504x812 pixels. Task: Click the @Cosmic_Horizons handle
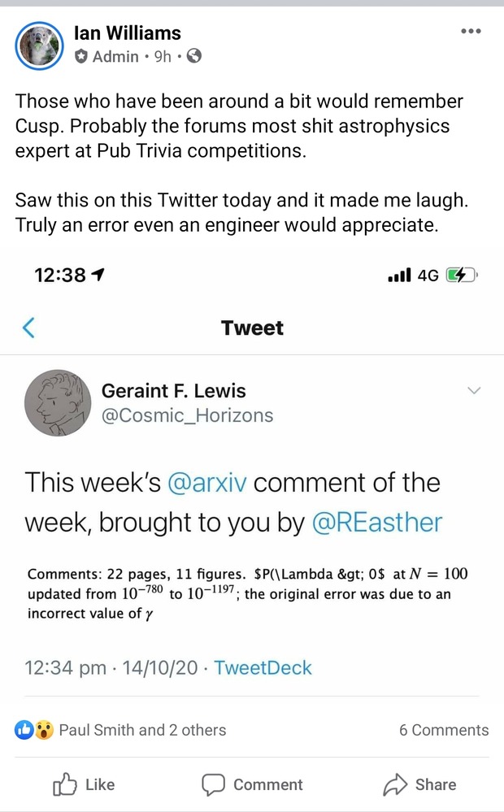pos(187,415)
